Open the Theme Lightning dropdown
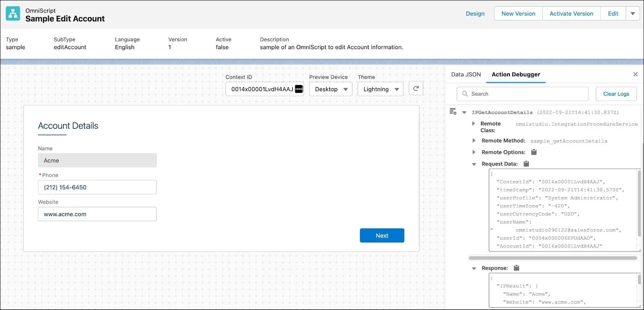The width and height of the screenshot is (644, 310). click(x=380, y=89)
